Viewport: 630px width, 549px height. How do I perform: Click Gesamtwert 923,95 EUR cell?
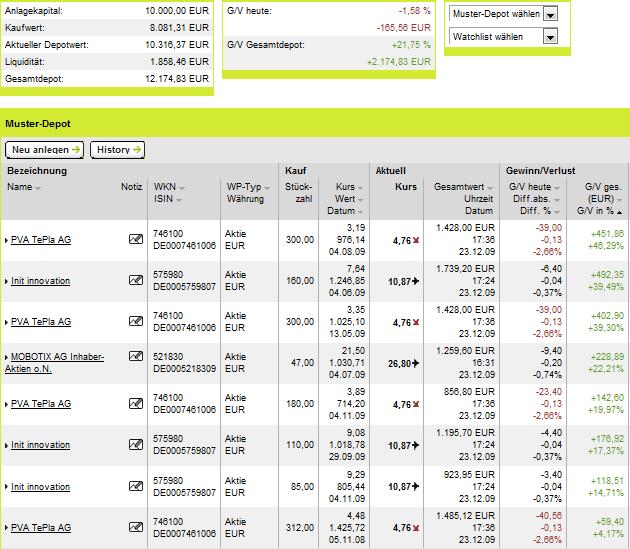tap(469, 474)
